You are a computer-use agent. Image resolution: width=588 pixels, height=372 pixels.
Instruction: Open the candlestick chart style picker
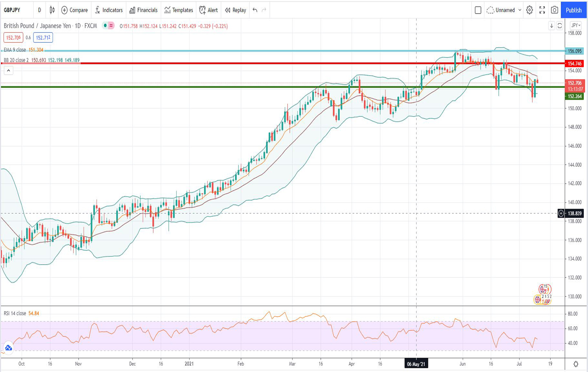[52, 10]
